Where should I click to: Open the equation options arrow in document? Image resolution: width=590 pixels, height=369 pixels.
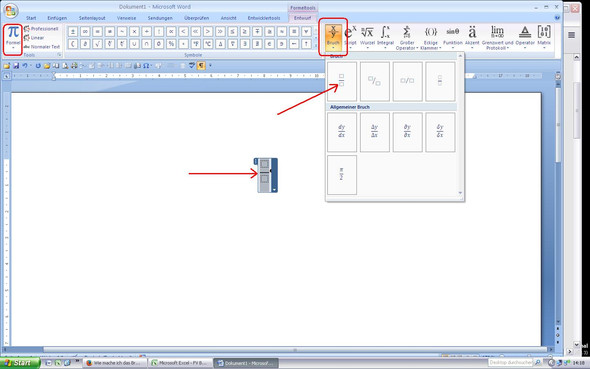(x=275, y=189)
